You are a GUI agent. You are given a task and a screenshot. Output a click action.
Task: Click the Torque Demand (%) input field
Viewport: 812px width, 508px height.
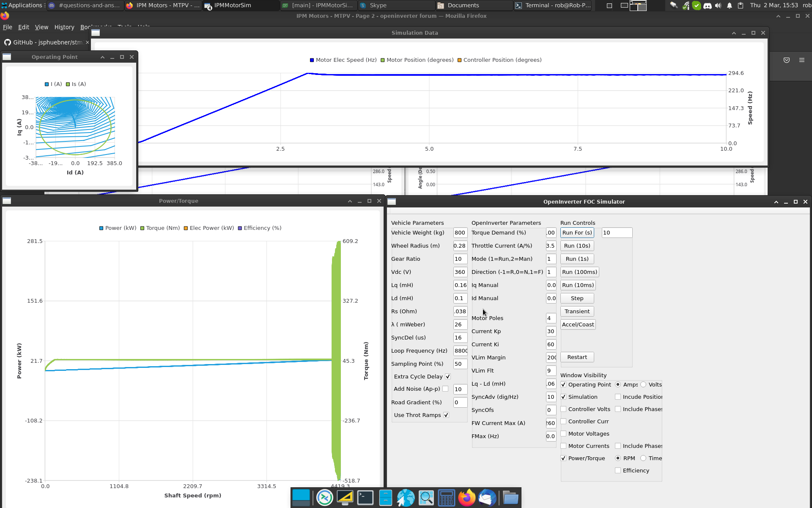pyautogui.click(x=550, y=232)
